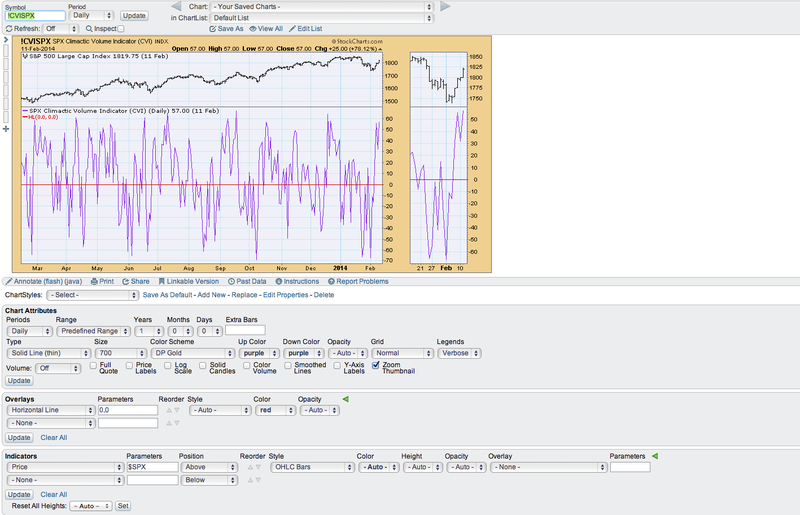Click Add New chart style link
This screenshot has height=515, width=800.
[x=211, y=295]
